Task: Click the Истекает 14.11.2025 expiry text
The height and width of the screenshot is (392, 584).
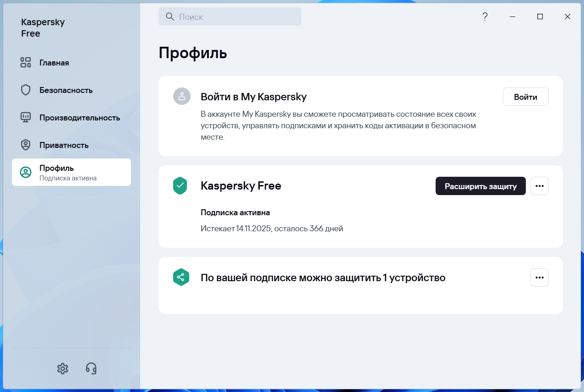Action: click(x=272, y=228)
